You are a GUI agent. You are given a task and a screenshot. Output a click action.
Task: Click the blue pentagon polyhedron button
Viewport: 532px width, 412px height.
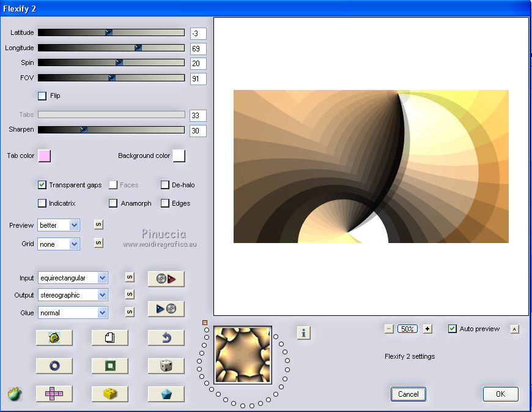166,394
